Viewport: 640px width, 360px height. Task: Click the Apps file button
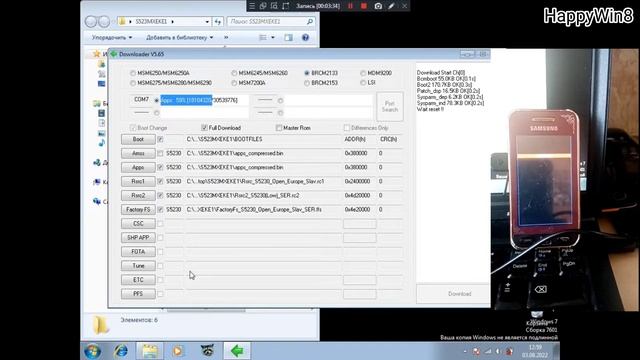138,167
